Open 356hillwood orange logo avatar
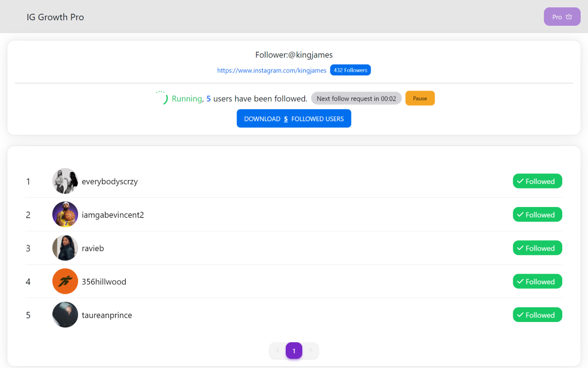Image resolution: width=588 pixels, height=368 pixels. click(65, 282)
